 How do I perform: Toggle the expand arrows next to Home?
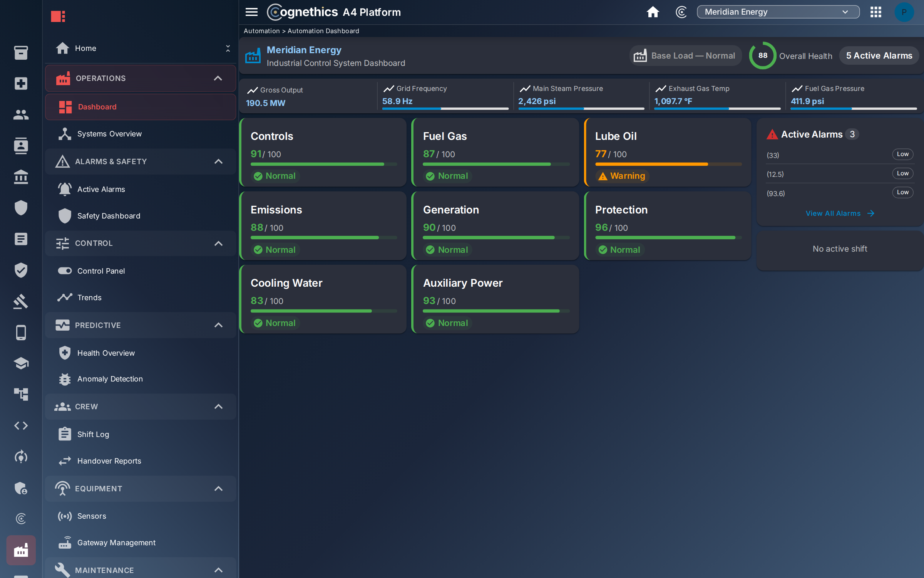click(228, 48)
